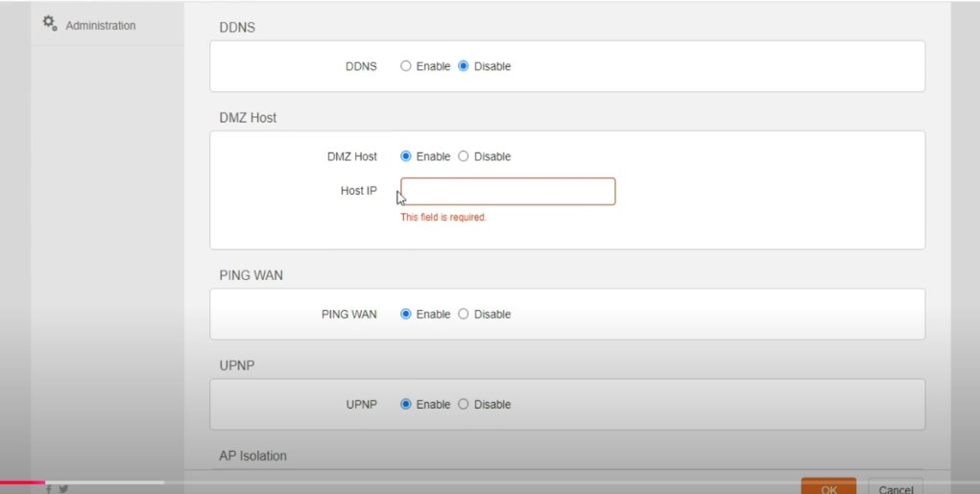Select Enable for PING WAN
Image resolution: width=980 pixels, height=494 pixels.
(406, 314)
